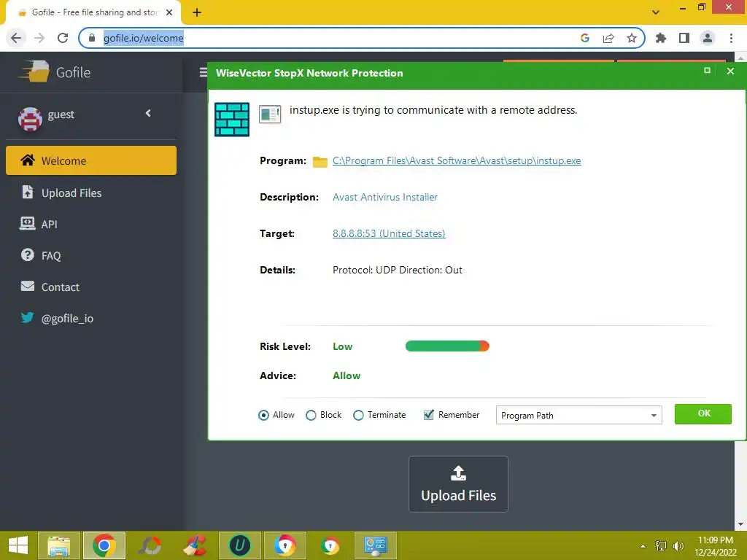Open IObit Uninstaller taskbar icon
This screenshot has width=747, height=560.
coord(239,545)
